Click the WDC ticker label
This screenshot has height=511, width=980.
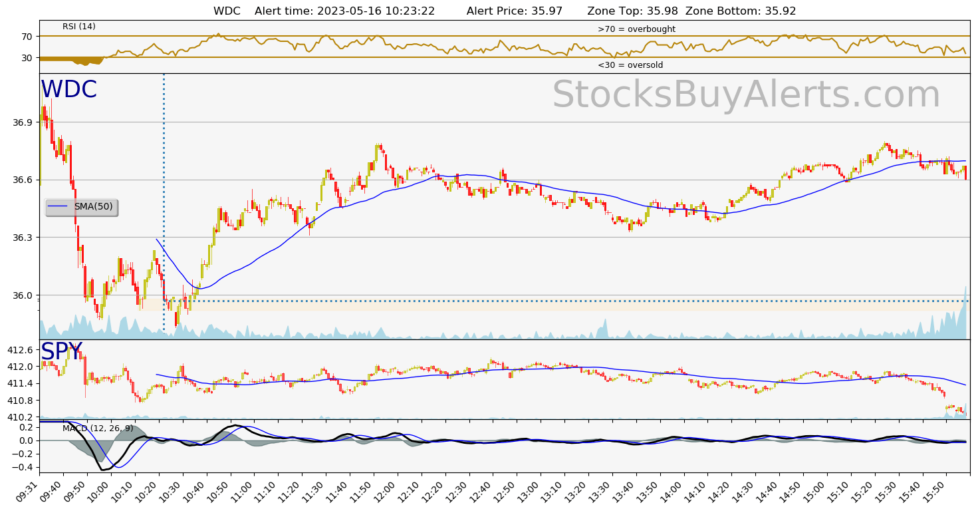68,90
